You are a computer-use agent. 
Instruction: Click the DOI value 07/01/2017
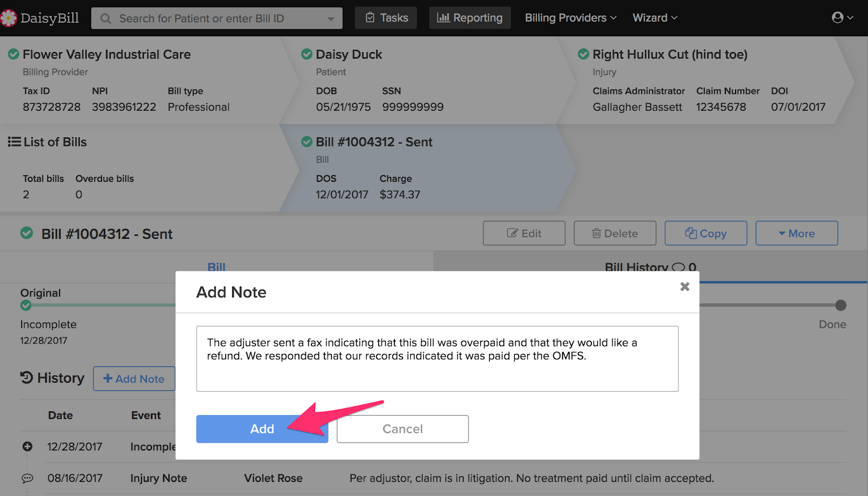[x=798, y=107]
